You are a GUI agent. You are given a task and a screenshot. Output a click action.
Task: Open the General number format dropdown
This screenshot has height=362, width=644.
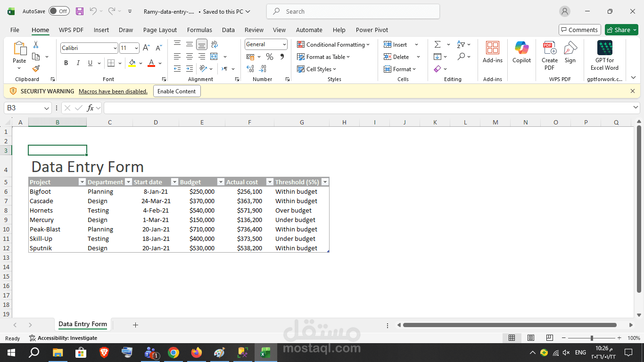(285, 44)
